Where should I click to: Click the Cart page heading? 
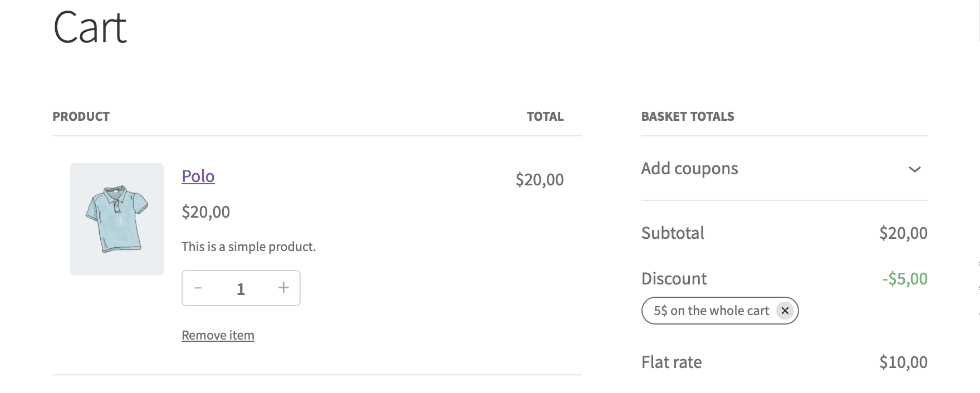click(90, 28)
